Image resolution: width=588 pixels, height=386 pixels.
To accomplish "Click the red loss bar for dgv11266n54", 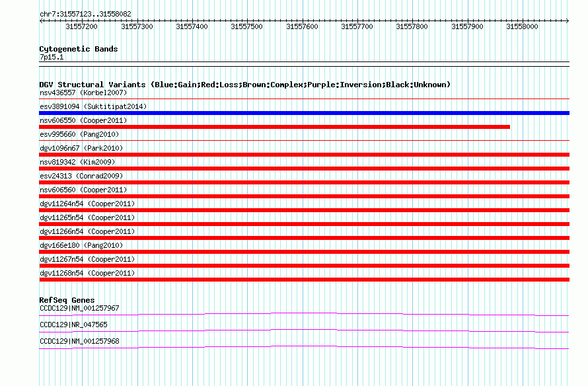I will pos(304,238).
